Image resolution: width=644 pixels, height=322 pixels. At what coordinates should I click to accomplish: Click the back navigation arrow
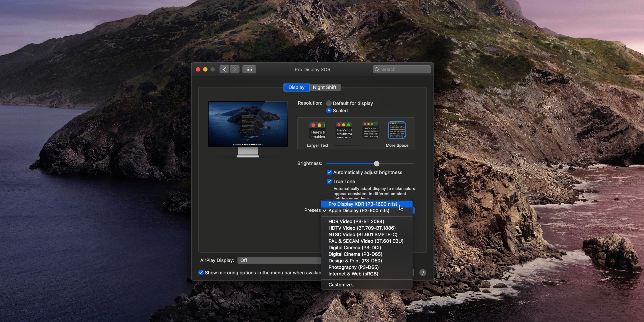point(224,69)
